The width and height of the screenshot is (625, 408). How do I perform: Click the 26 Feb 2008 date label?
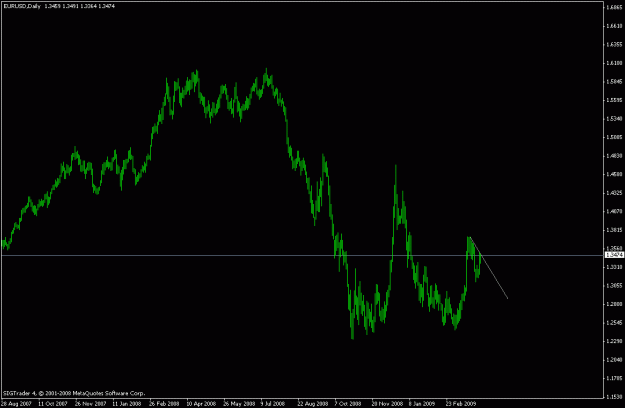[x=164, y=404]
